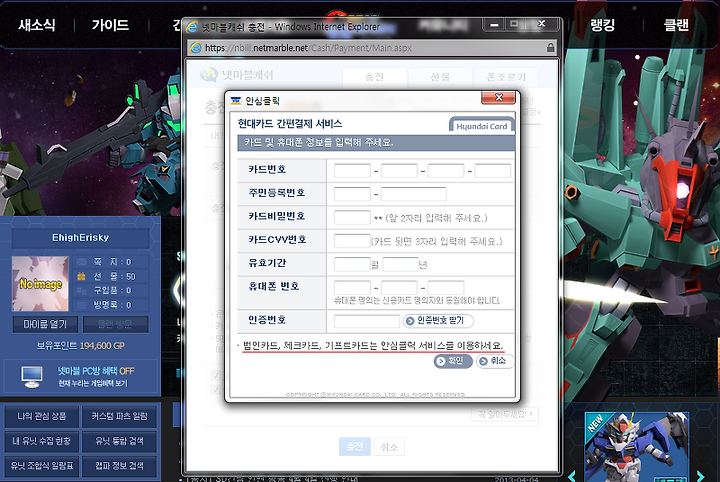Switch to the dimmed 충전 tab

click(x=375, y=77)
